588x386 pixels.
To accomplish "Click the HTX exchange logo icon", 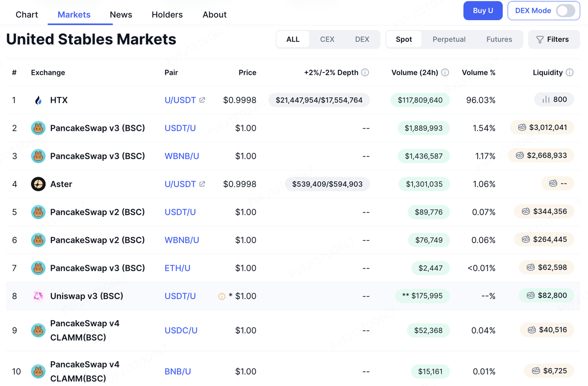I will [38, 100].
